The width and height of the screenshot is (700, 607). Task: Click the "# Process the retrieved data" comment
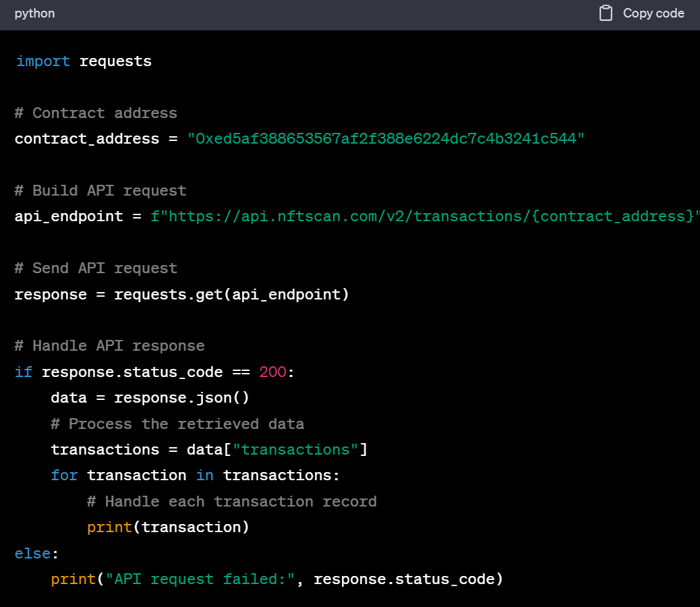coord(177,424)
